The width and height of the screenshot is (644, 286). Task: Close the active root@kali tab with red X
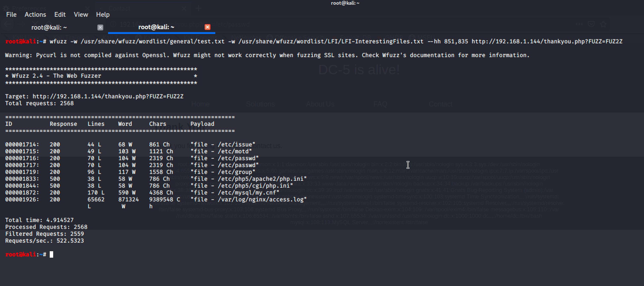tap(207, 27)
